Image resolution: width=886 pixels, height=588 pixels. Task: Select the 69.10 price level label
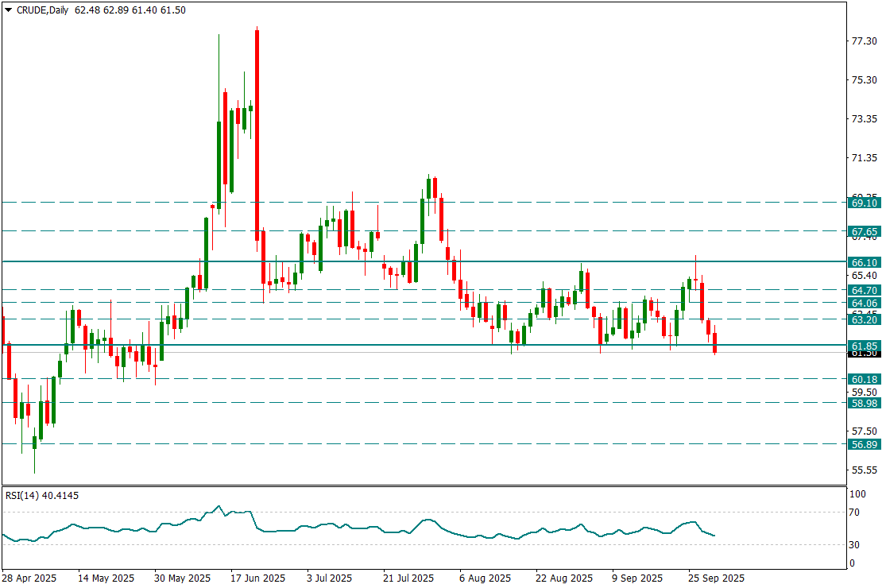tap(863, 203)
